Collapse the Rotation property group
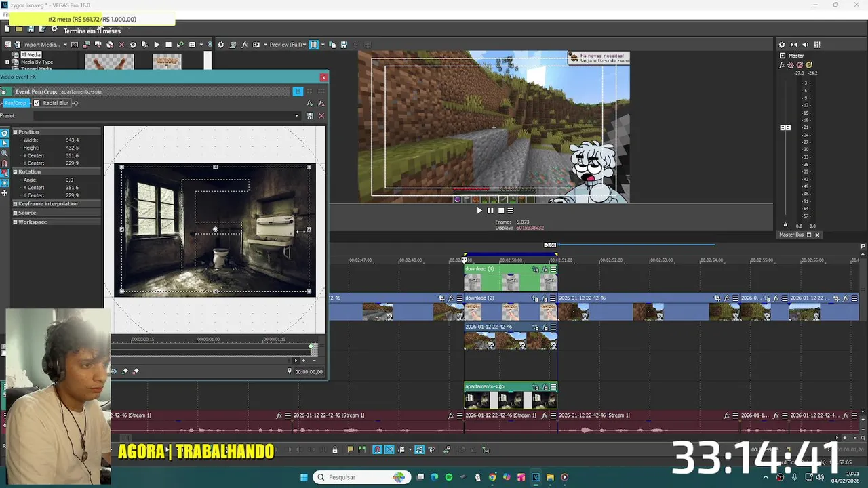The width and height of the screenshot is (868, 488). point(15,171)
